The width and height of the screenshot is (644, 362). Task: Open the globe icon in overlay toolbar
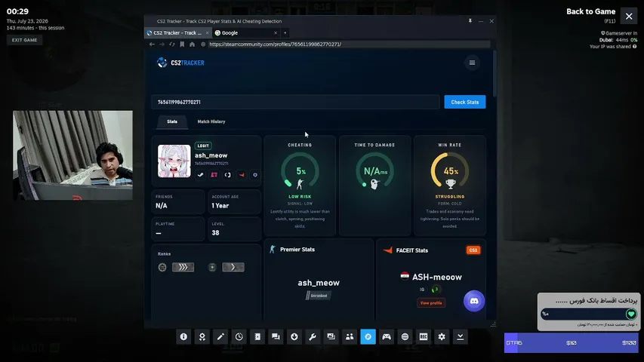(405, 336)
